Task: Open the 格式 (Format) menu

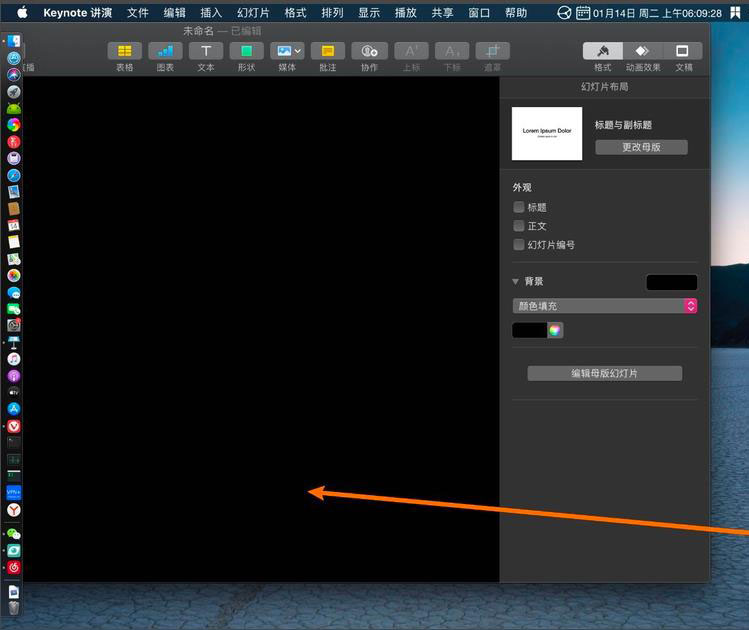Action: tap(295, 12)
